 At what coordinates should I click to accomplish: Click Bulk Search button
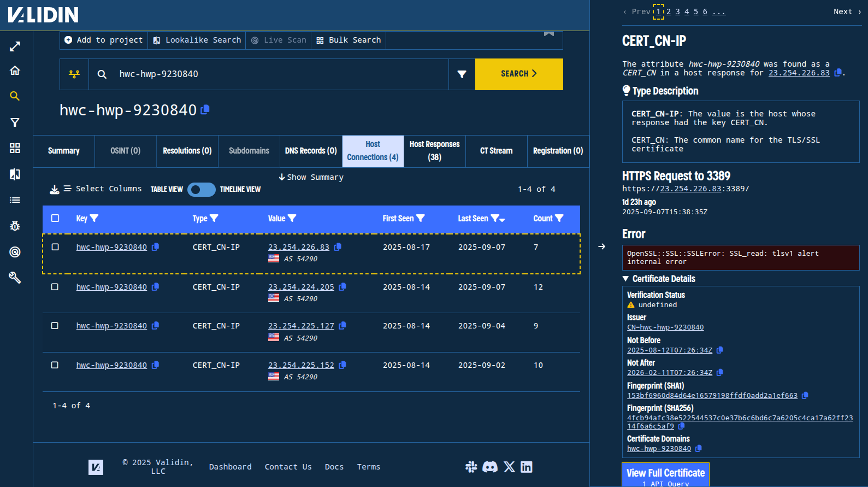point(349,40)
